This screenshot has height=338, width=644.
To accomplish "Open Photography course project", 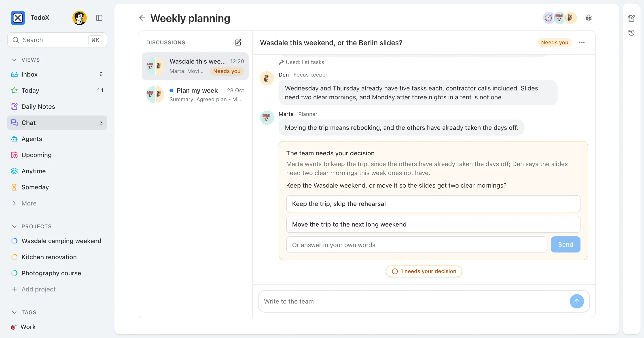I will (x=57, y=273).
